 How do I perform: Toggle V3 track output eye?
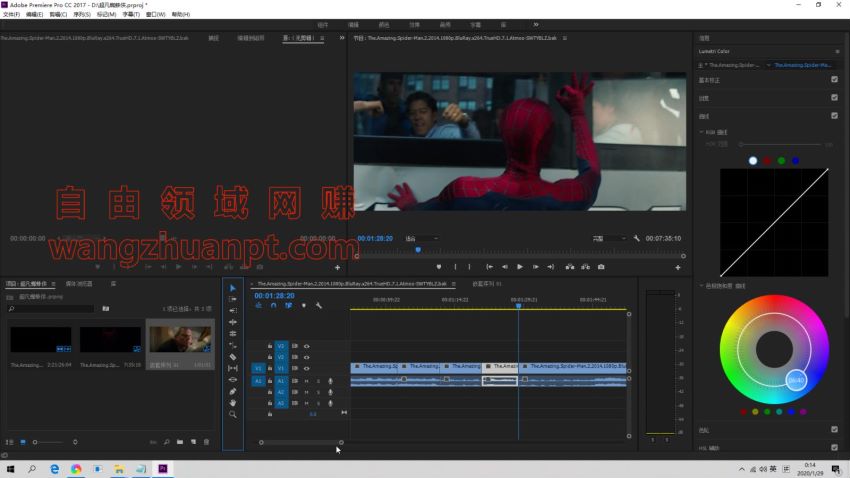(x=307, y=346)
